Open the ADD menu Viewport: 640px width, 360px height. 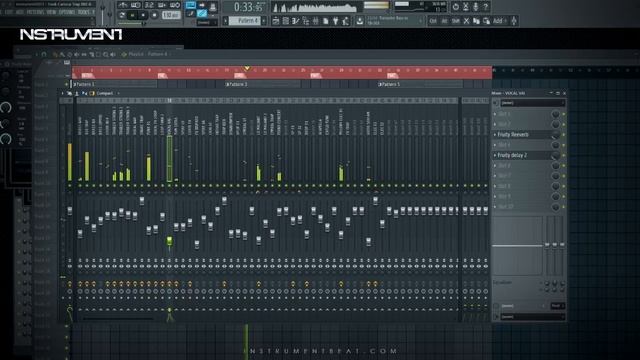point(19,12)
